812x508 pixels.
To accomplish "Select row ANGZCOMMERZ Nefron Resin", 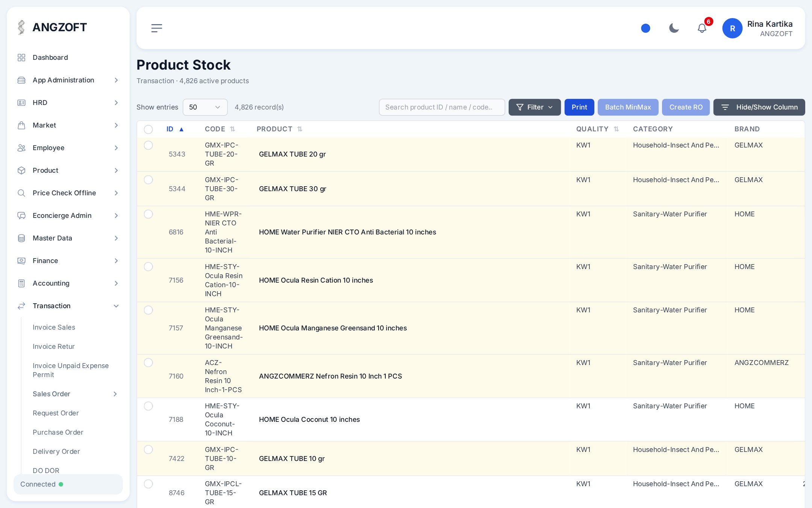I will coord(148,363).
